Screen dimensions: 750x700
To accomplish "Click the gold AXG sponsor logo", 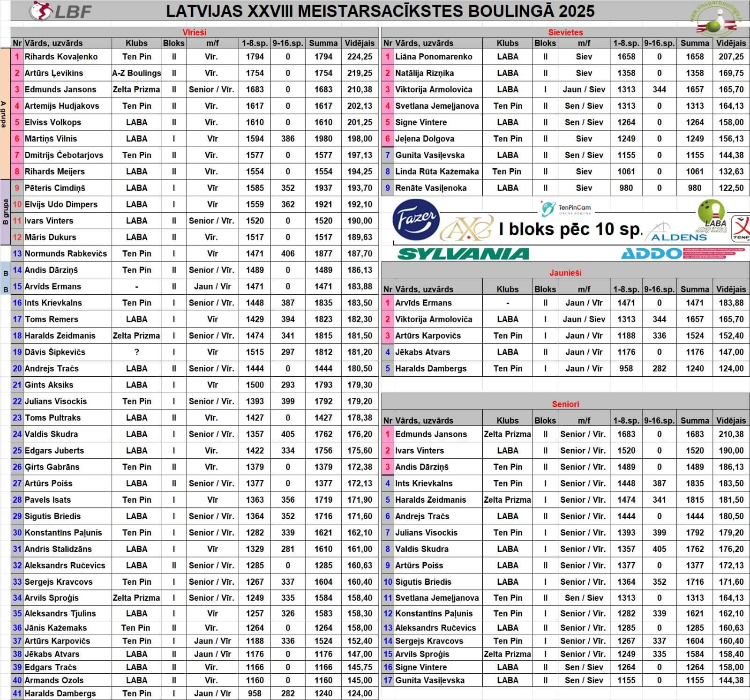I will coord(467,229).
